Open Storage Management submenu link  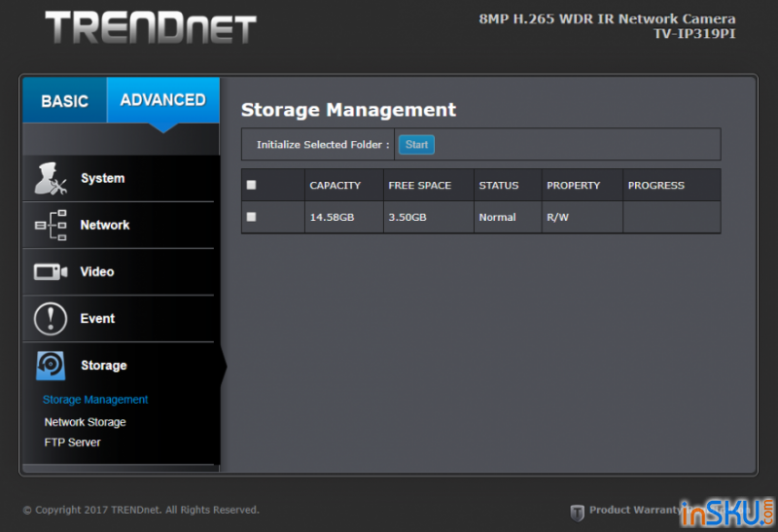coord(95,400)
